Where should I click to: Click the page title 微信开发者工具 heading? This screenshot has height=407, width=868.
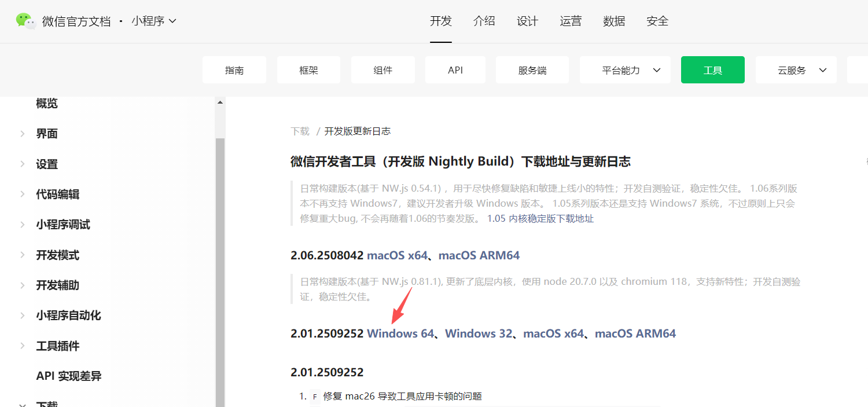[461, 162]
